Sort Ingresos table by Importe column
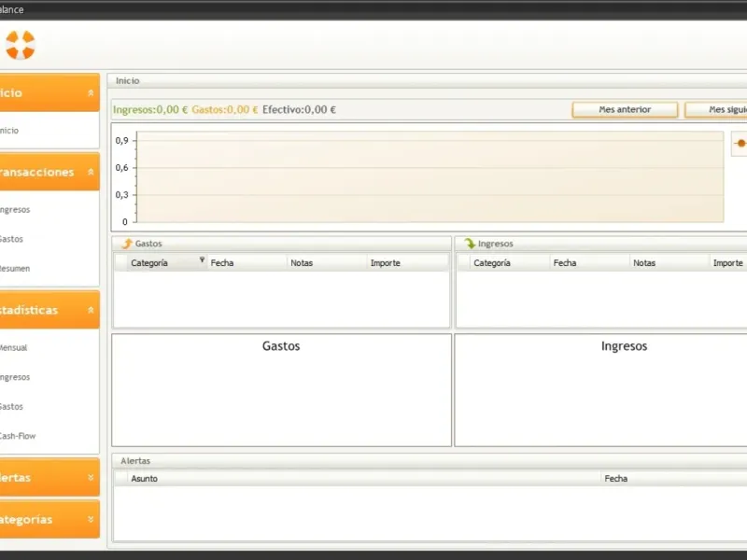 tap(728, 263)
